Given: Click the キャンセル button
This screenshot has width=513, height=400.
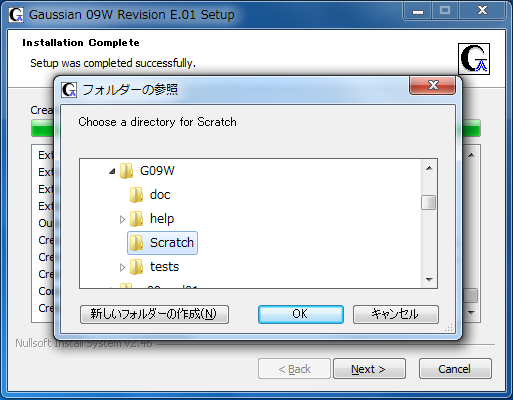Looking at the screenshot, I should (x=396, y=314).
